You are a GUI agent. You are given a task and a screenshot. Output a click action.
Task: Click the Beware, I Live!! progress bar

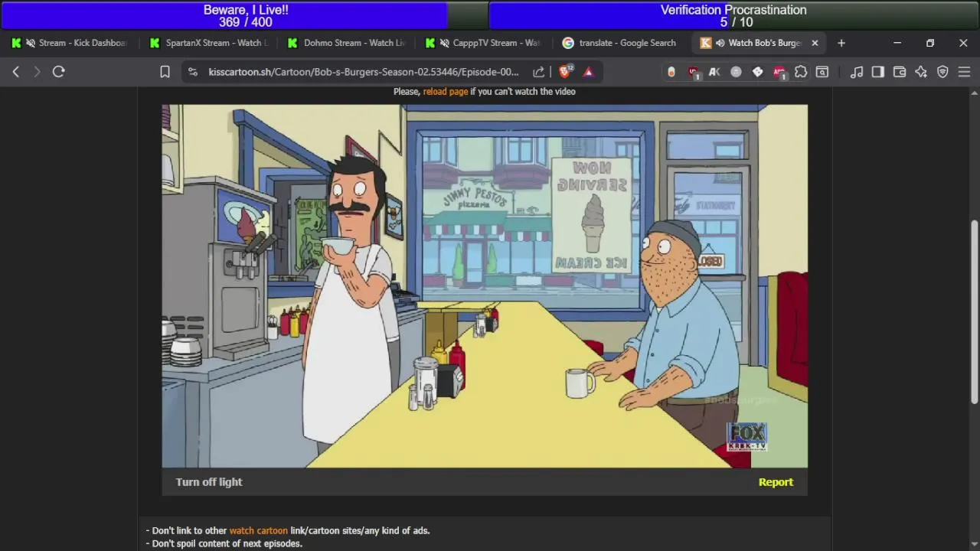(245, 15)
